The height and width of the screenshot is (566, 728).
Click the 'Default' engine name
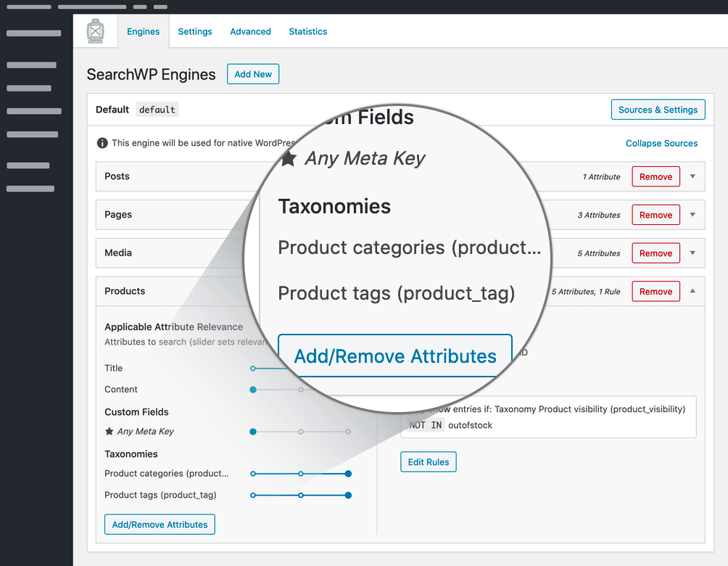pyautogui.click(x=112, y=110)
